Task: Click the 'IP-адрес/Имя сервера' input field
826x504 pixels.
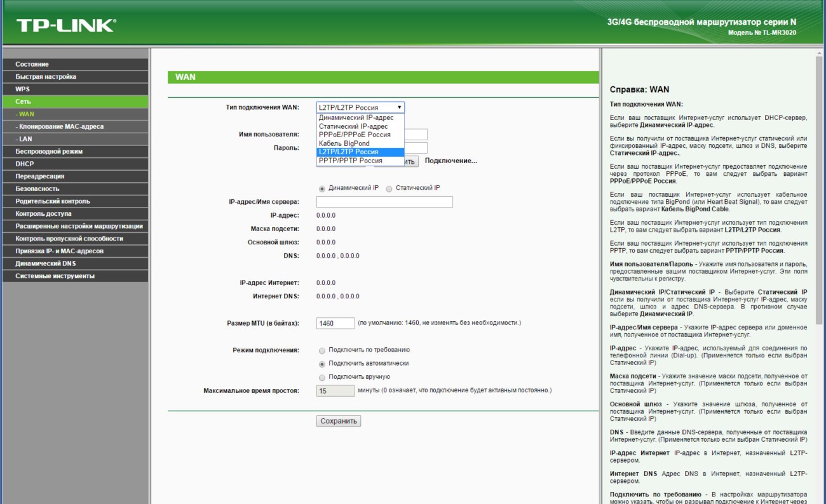Action: 384,202
